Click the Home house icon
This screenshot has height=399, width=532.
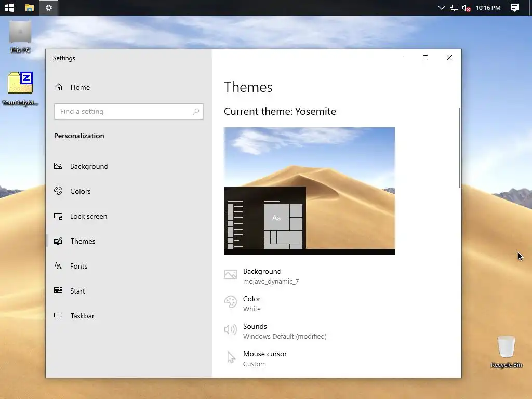point(59,87)
